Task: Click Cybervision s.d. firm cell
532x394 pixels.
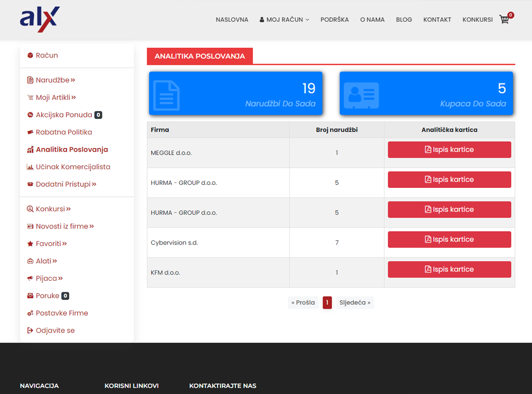Action: tap(218, 243)
